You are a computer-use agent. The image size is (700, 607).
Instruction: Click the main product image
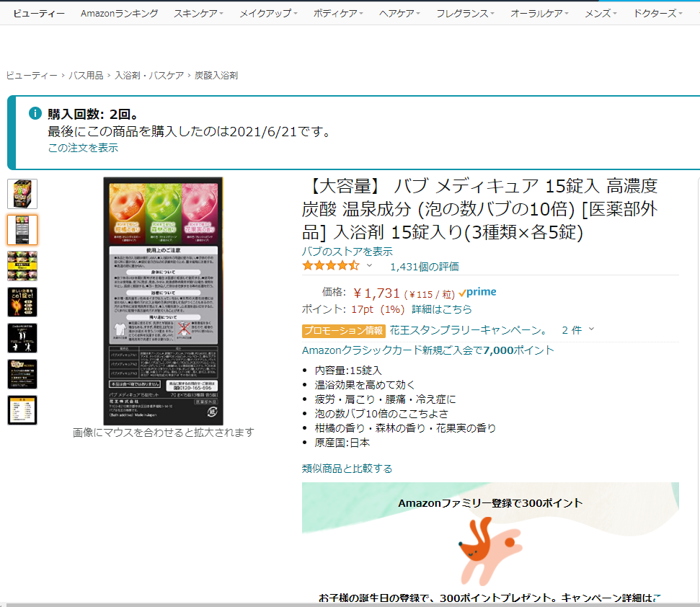pyautogui.click(x=164, y=301)
